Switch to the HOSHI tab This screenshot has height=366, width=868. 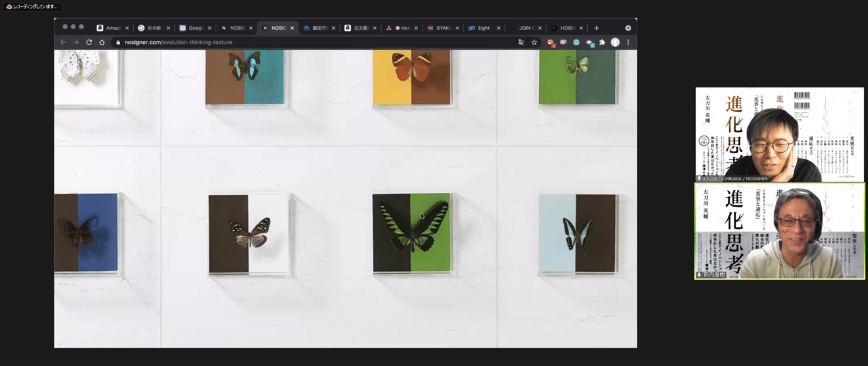coord(564,28)
